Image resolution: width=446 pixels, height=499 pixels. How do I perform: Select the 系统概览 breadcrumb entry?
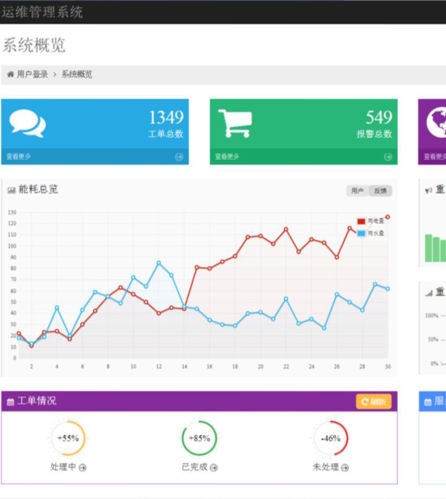click(77, 74)
